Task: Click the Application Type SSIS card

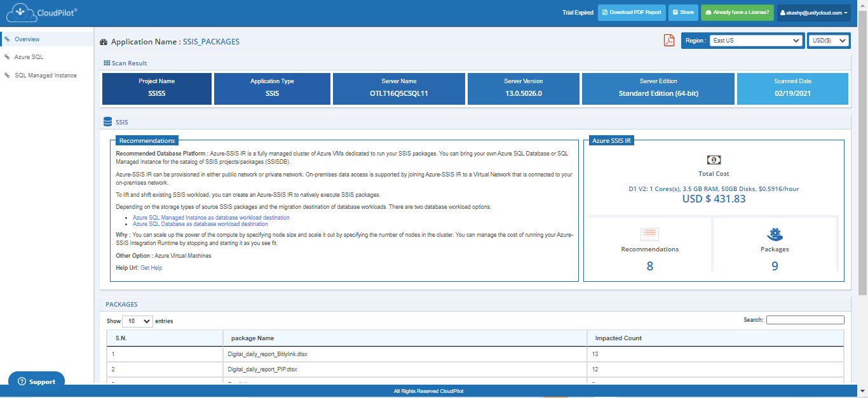Action: point(272,89)
